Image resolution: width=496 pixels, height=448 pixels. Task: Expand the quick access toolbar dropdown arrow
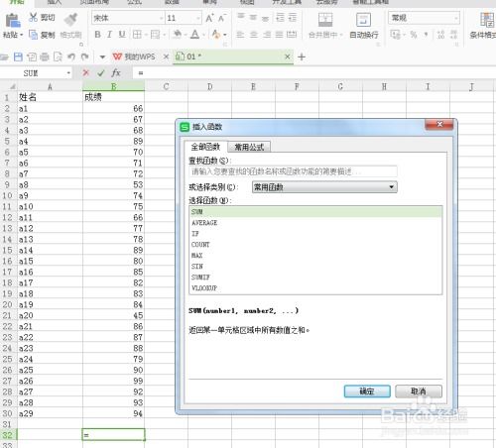tap(102, 57)
